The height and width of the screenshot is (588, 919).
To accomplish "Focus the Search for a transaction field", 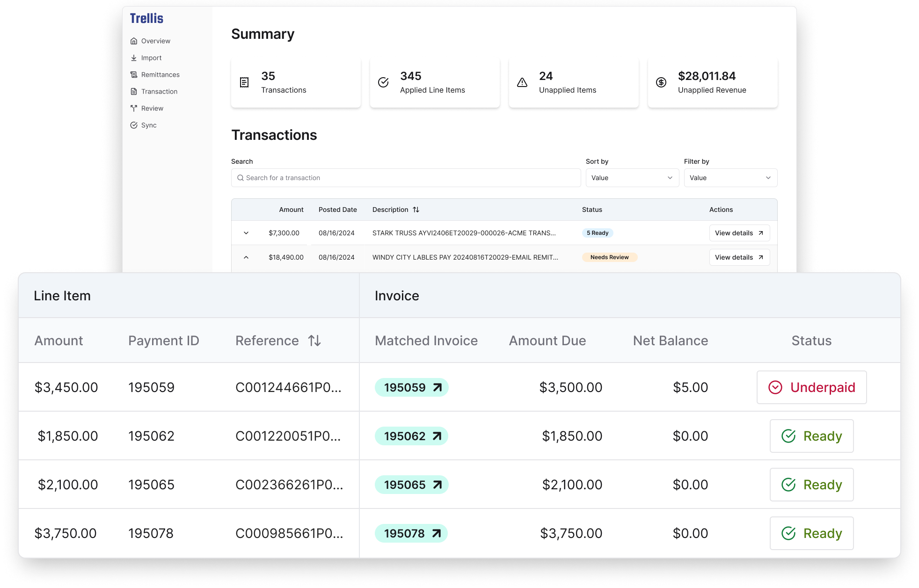I will 406,178.
